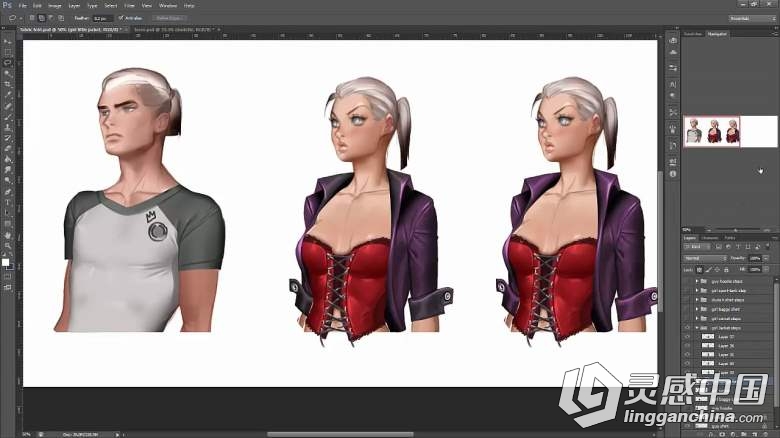
Task: Click New Selection mode icon in options bar
Action: [x=32, y=18]
